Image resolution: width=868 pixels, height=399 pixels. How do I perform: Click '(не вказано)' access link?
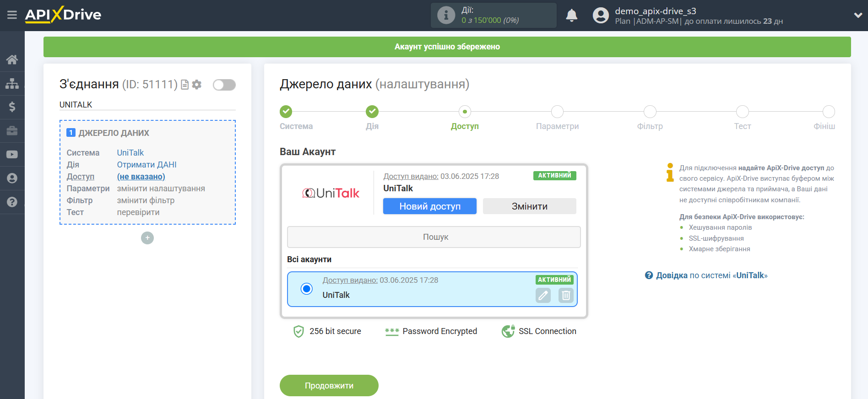tap(141, 177)
